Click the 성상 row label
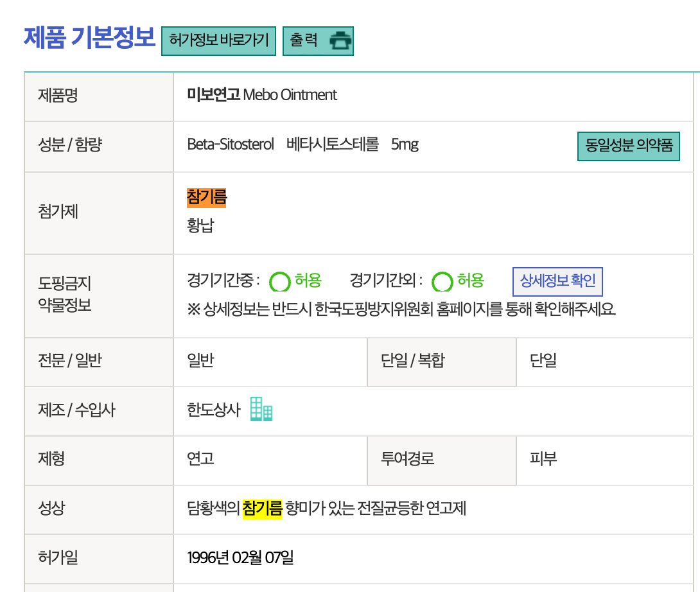Image resolution: width=700 pixels, height=592 pixels. point(51,508)
